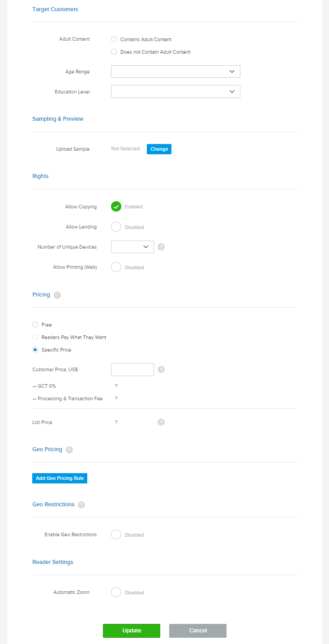Click the info icon beside Pricing heading
This screenshot has width=329, height=644.
point(57,295)
